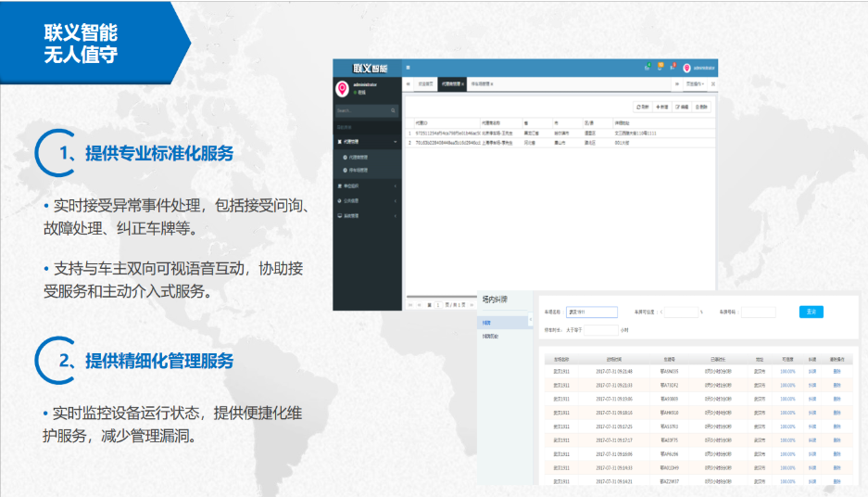Open the green-badged notification icon in header
Image resolution: width=868 pixels, height=497 pixels.
tap(648, 67)
